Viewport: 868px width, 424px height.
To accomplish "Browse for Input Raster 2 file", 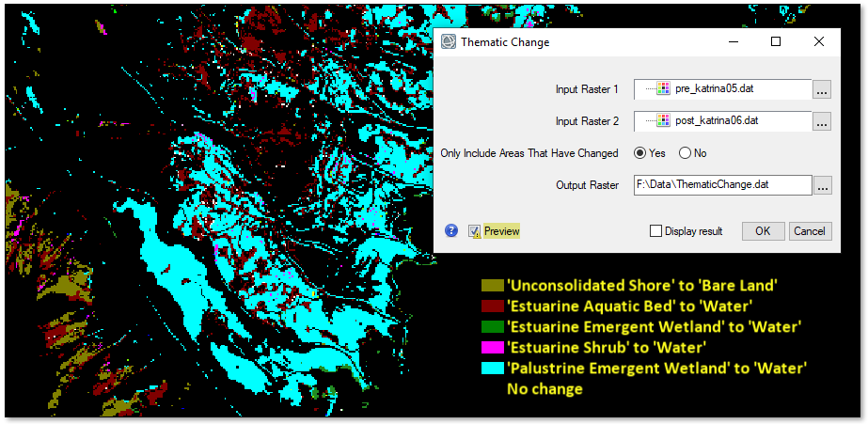I will point(822,121).
